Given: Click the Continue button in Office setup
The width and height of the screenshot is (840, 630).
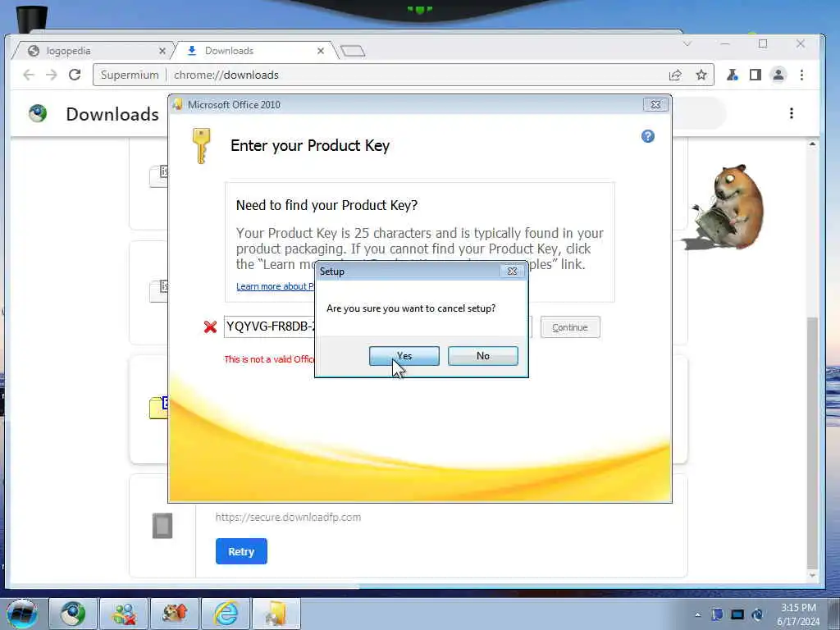Looking at the screenshot, I should click(570, 327).
